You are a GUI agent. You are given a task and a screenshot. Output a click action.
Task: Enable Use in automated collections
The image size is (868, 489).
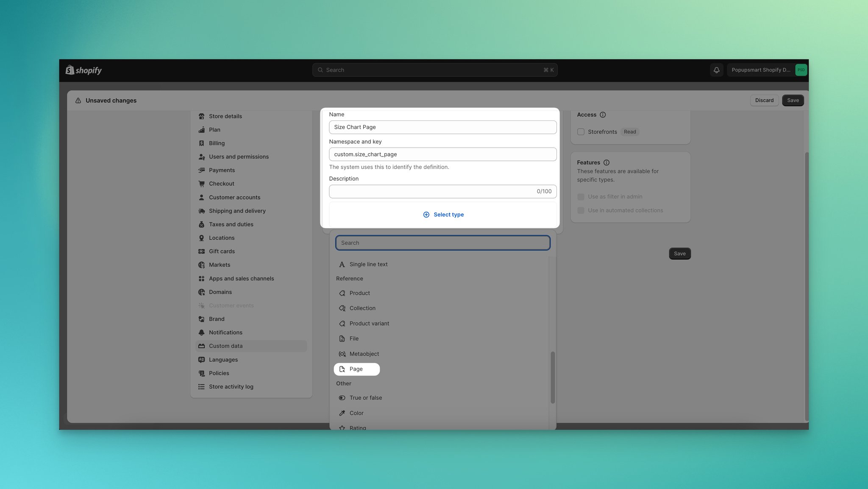(580, 210)
